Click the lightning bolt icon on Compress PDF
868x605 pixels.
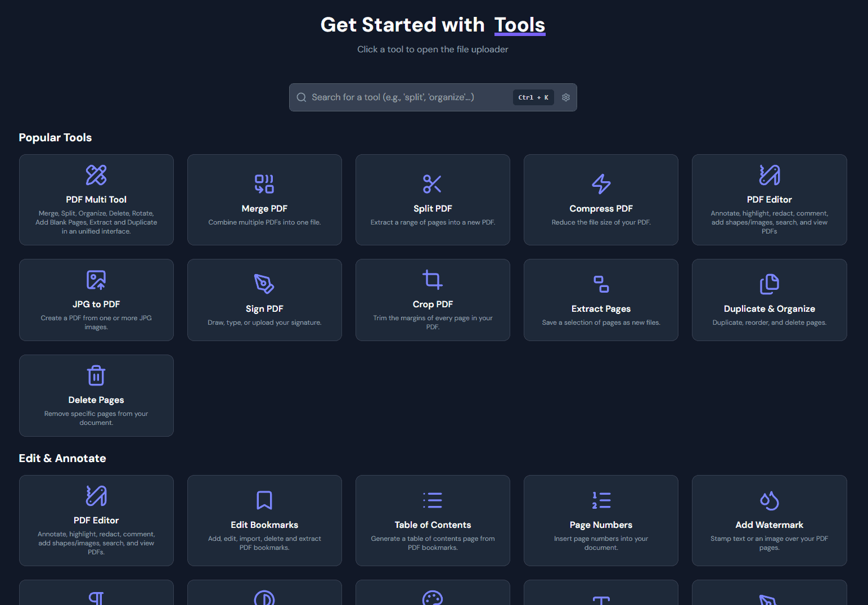point(601,184)
